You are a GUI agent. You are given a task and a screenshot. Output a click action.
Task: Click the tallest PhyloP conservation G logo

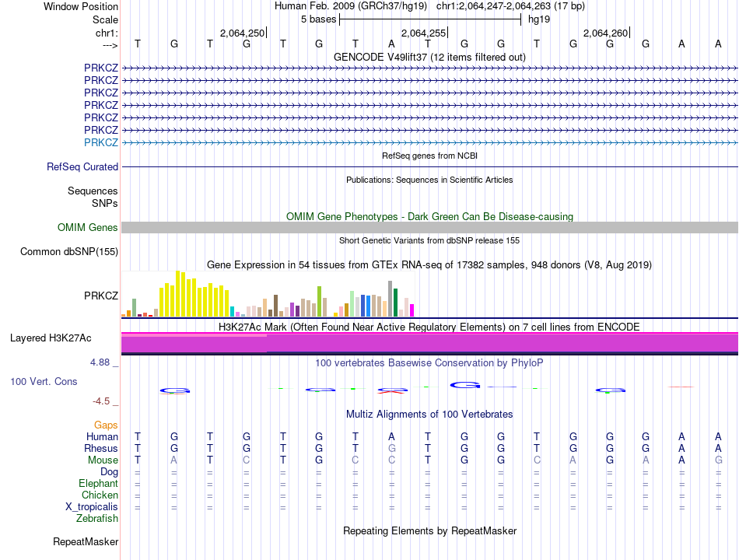click(465, 384)
